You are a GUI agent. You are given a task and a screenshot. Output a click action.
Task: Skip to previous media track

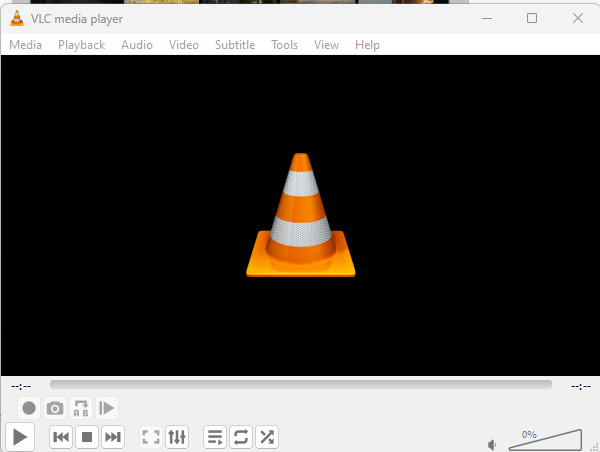61,437
